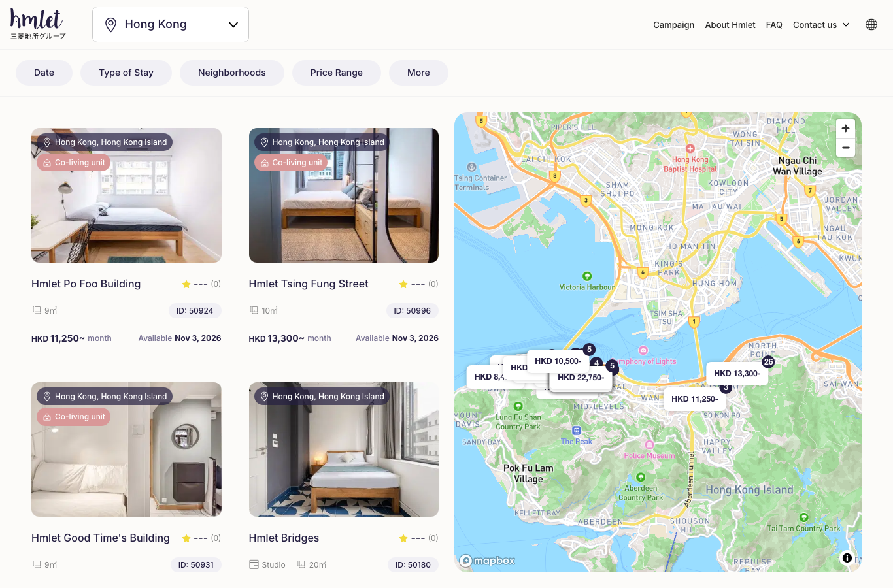Viewport: 893px width, 588px height.
Task: Click the cluster marker numbered 26
Action: click(x=768, y=361)
